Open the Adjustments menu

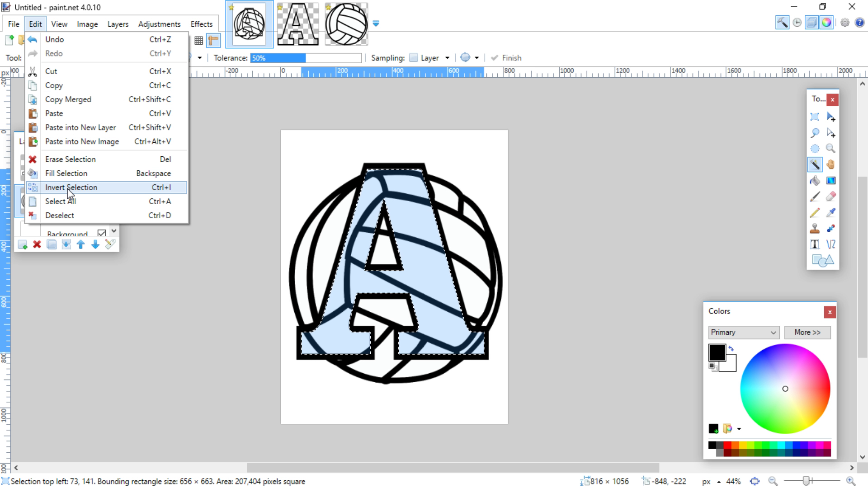[x=159, y=24]
